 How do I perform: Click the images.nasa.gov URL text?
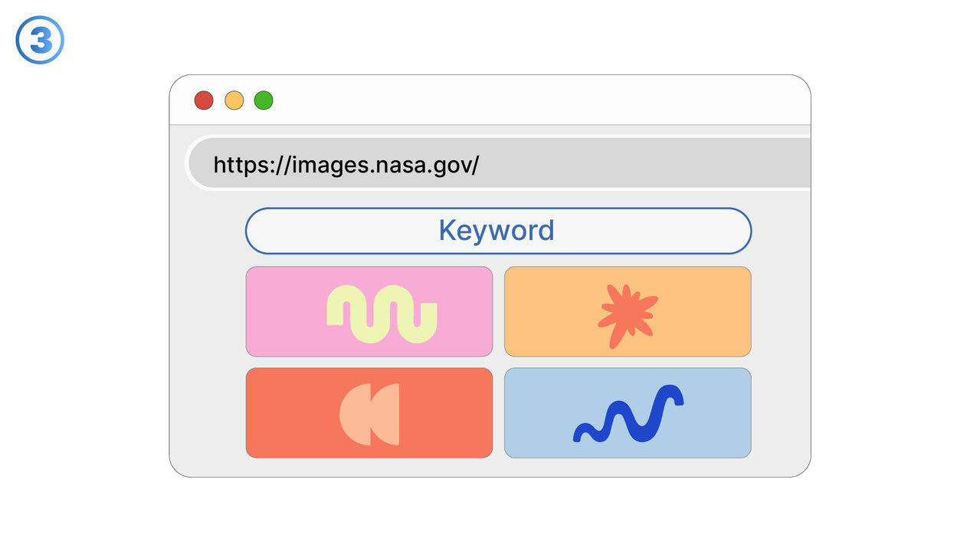click(x=346, y=165)
